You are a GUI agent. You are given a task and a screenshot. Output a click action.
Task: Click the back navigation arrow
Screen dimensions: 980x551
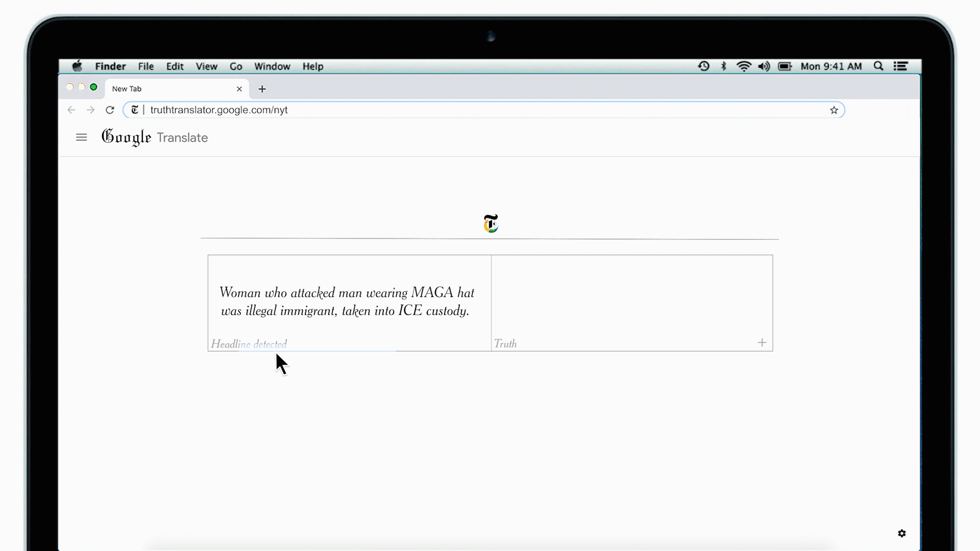pos(71,110)
